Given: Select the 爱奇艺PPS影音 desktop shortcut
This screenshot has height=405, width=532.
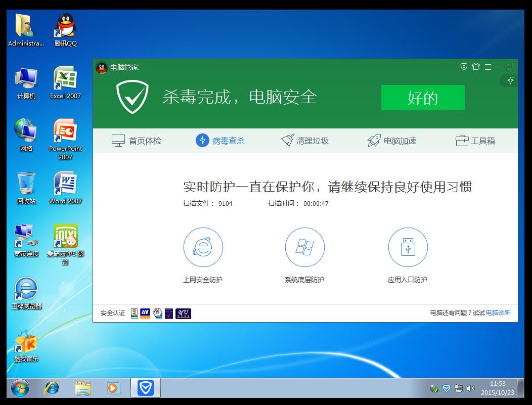Looking at the screenshot, I should (x=65, y=245).
